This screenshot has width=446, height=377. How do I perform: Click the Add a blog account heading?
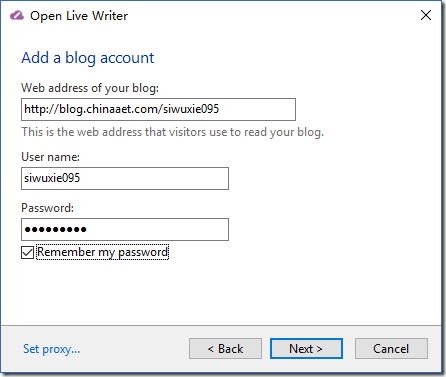pyautogui.click(x=88, y=58)
